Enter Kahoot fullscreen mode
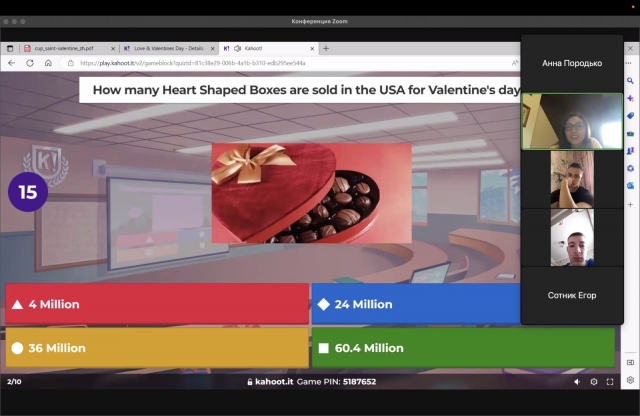This screenshot has height=416, width=640. (x=610, y=382)
